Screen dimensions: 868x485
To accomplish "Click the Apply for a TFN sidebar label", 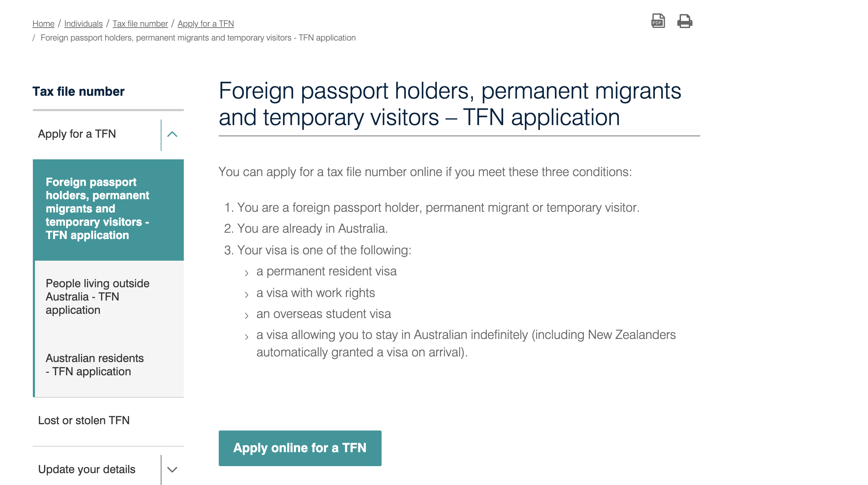I will (x=77, y=134).
